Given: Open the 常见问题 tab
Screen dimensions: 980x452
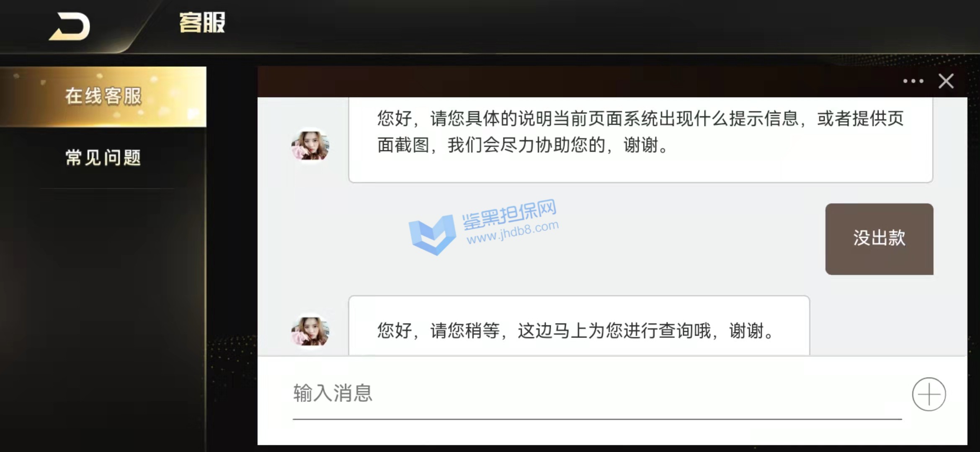Looking at the screenshot, I should tap(103, 158).
